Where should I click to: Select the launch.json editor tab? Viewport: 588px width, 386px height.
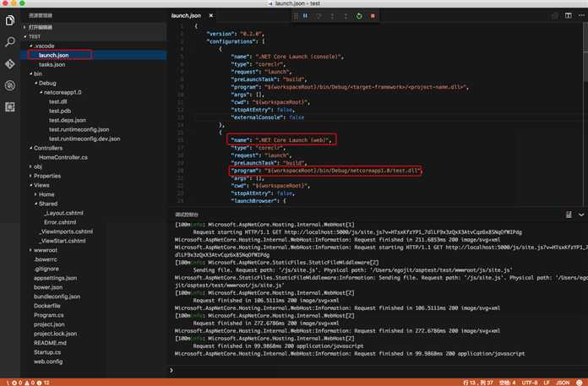click(185, 15)
